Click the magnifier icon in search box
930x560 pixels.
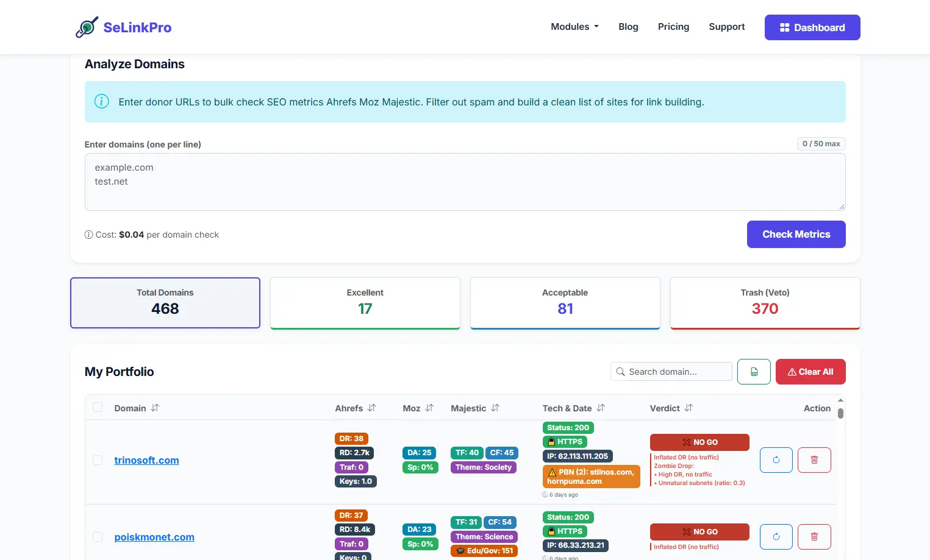tap(621, 372)
